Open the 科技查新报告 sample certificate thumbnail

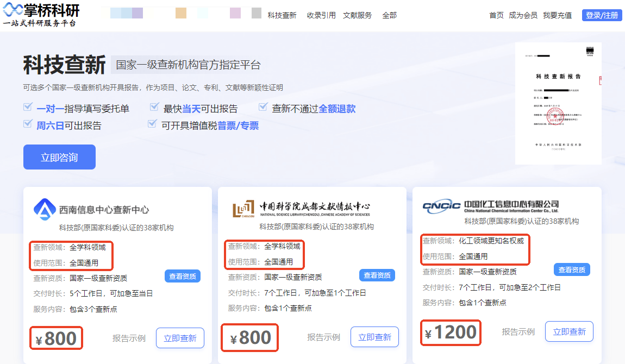[x=559, y=102]
